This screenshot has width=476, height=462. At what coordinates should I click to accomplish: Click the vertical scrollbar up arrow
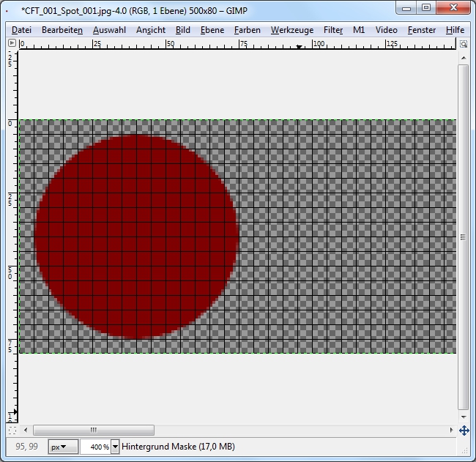pos(464,58)
